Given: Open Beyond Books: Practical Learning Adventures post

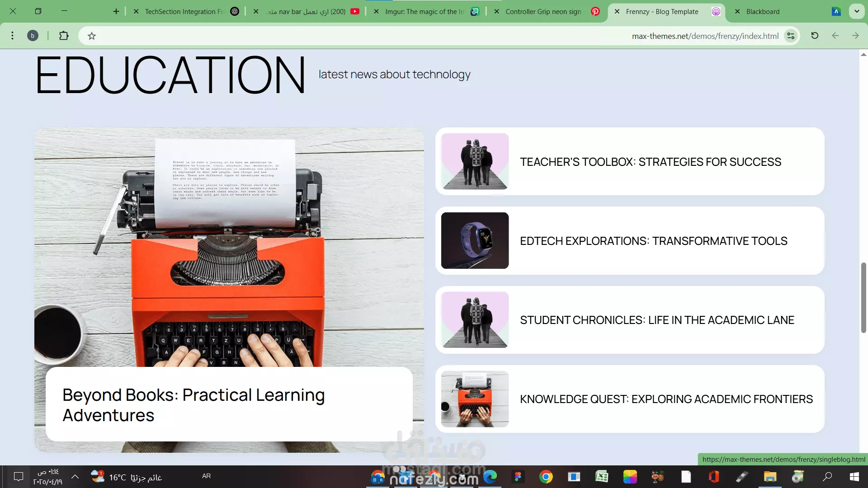Looking at the screenshot, I should pos(193,405).
